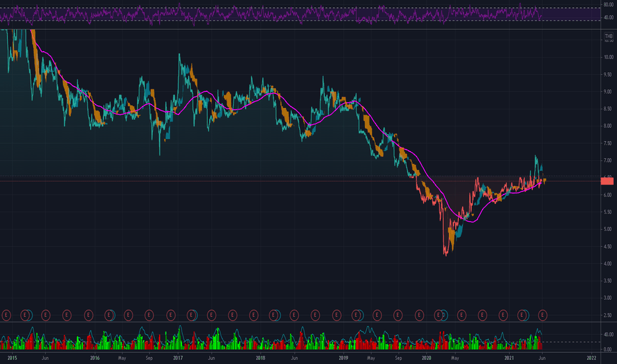617x364 pixels.
Task: Click the 7.00 price axis label
Action: [608, 161]
